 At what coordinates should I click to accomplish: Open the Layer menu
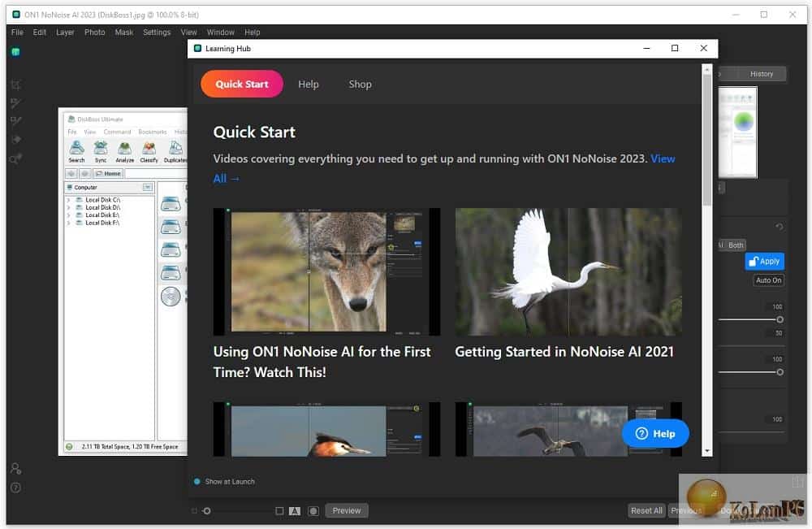(x=65, y=33)
